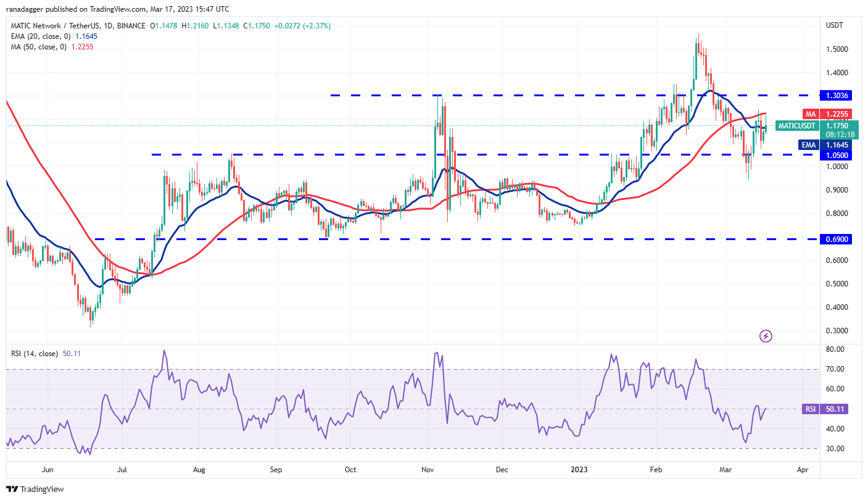This screenshot has height=500, width=868.
Task: Click the 0.6900 support level label
Action: pos(836,239)
